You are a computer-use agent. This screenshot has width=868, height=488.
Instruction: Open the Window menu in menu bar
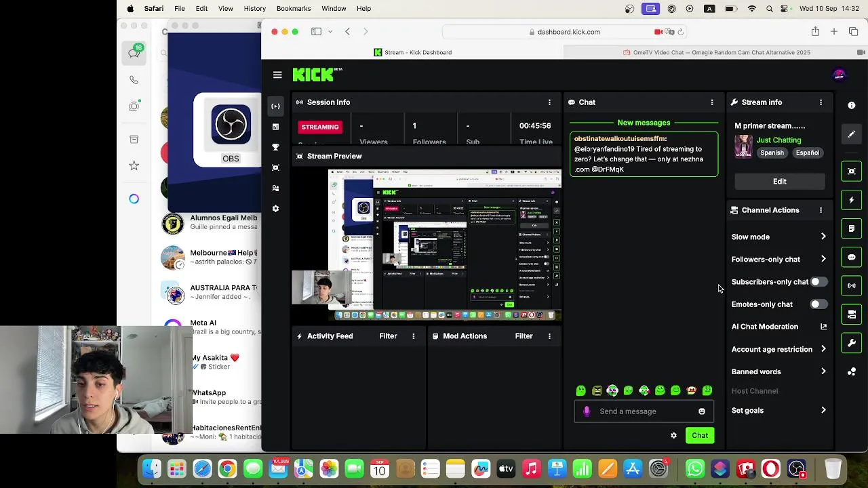334,9
